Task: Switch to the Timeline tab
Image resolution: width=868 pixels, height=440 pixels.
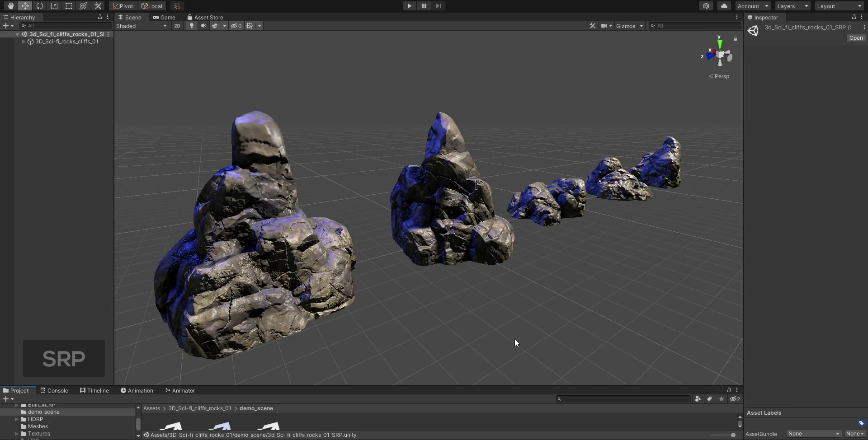Action: 94,390
